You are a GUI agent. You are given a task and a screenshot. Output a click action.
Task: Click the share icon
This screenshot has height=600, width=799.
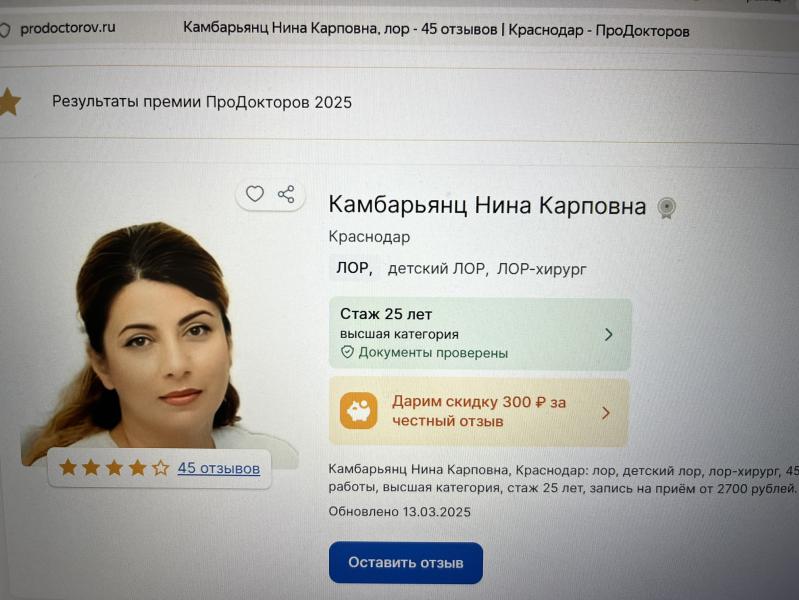pyautogui.click(x=286, y=194)
